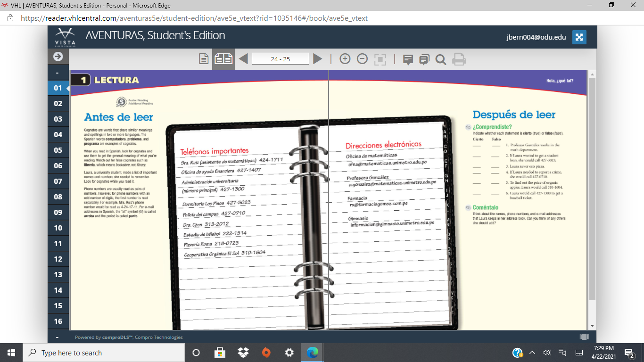View site information lock icon
644x362 pixels.
[x=10, y=18]
